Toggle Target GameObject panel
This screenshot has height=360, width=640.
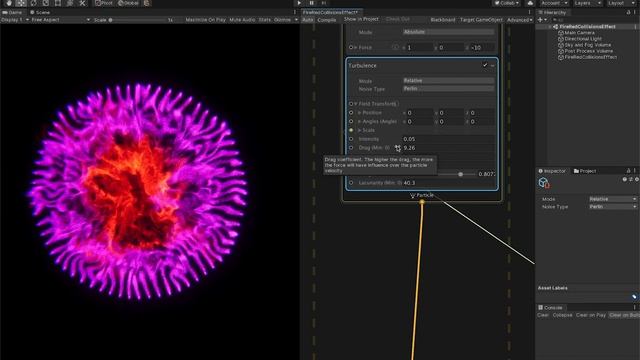click(481, 20)
